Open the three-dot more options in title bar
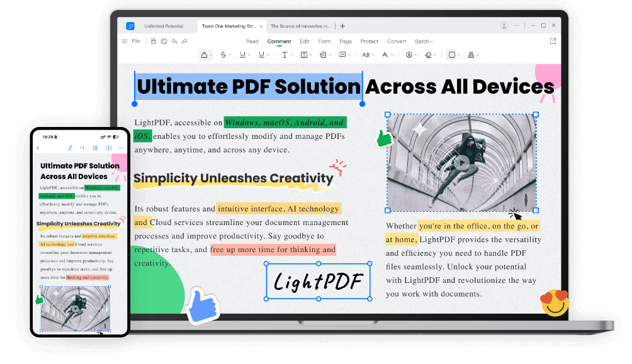The height and width of the screenshot is (364, 632). [516, 25]
